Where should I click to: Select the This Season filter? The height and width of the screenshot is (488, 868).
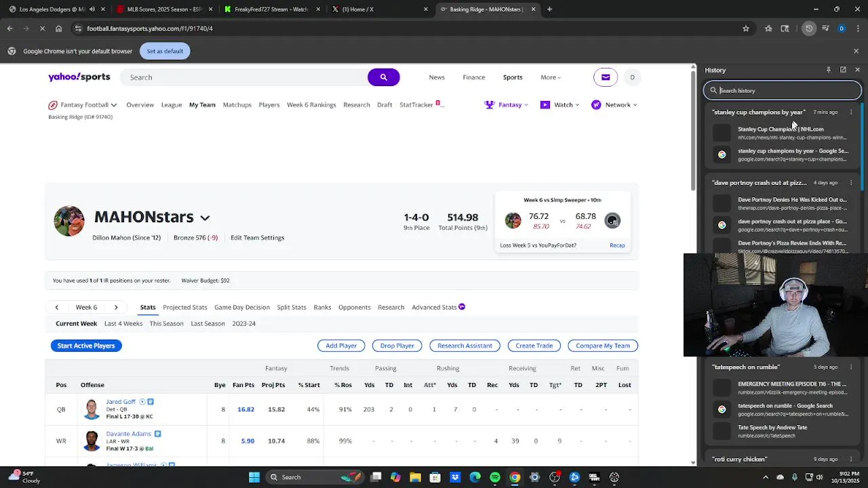[166, 324]
